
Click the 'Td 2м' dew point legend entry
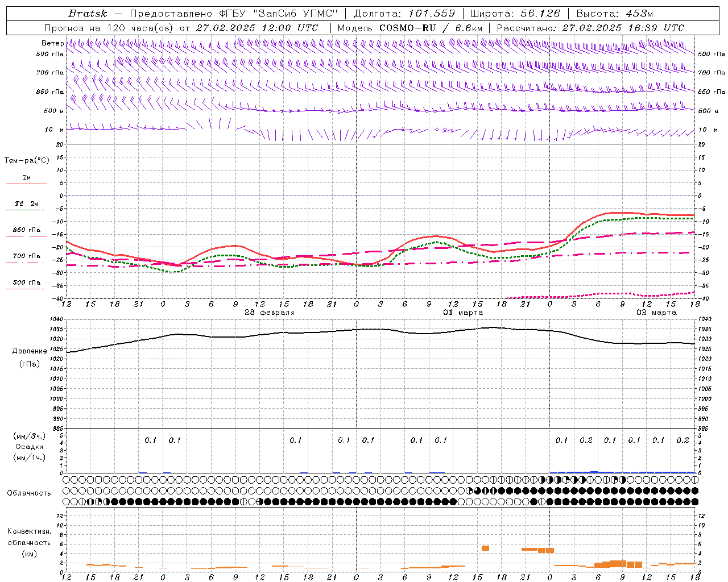(27, 203)
